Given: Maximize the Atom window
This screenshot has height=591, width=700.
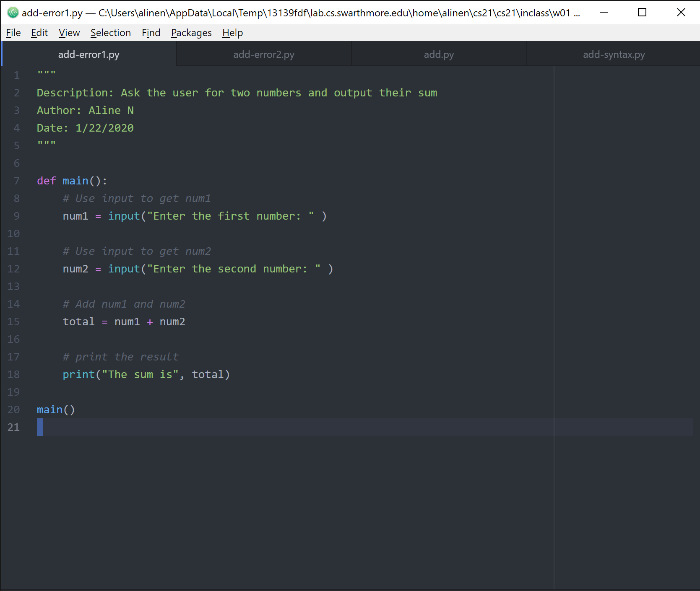Looking at the screenshot, I should coord(642,13).
